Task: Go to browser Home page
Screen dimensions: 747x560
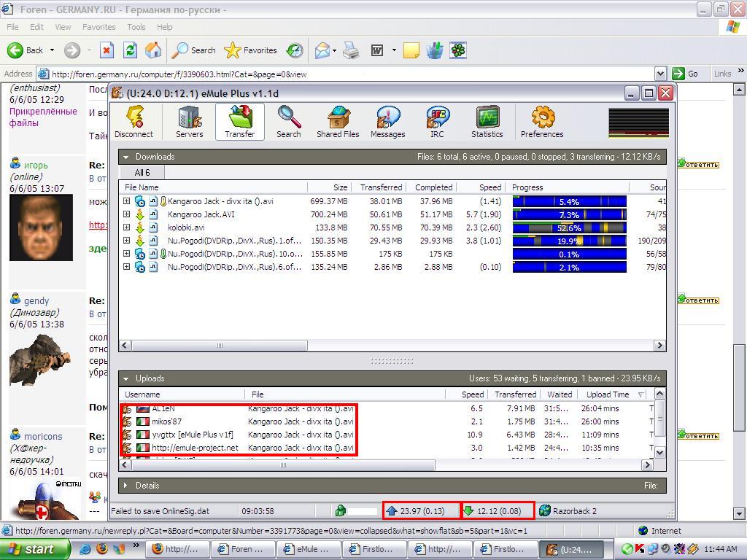Action: tap(153, 50)
